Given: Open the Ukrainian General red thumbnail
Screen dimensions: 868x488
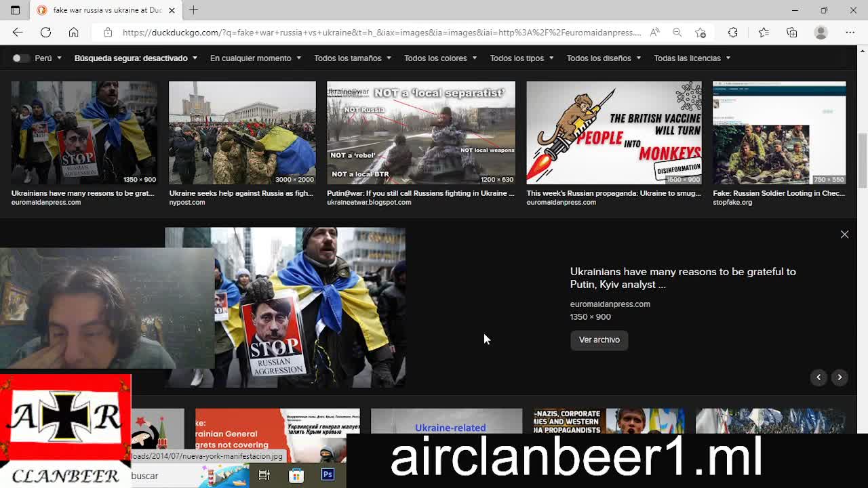Looking at the screenshot, I should coord(277,434).
